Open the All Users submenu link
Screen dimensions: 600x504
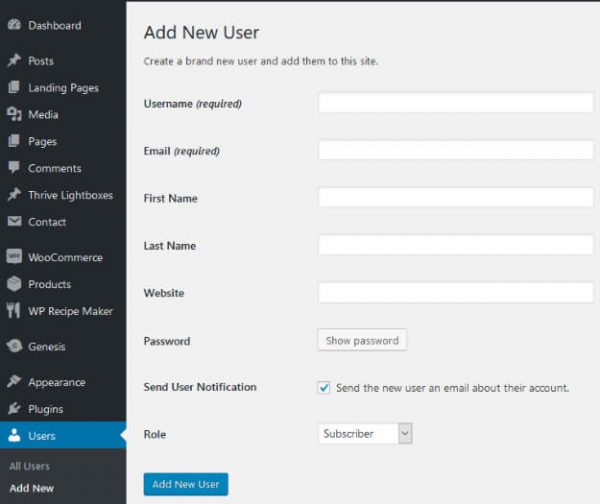29,466
